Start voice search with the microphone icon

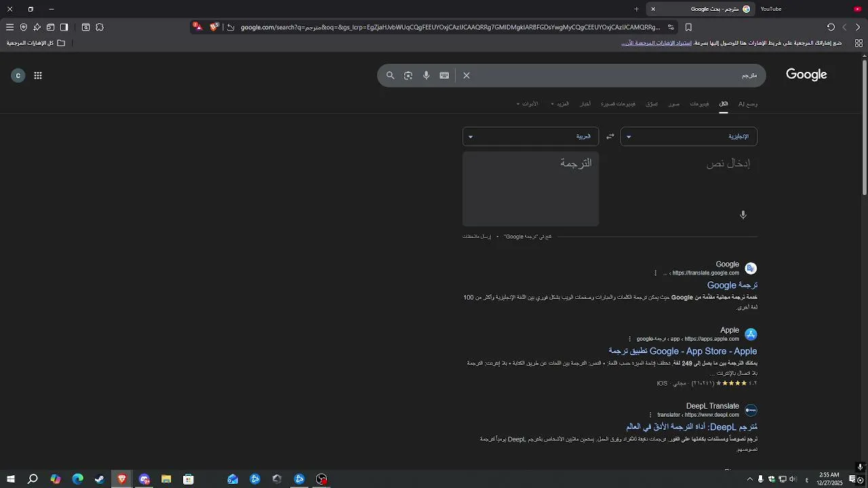pyautogui.click(x=426, y=75)
